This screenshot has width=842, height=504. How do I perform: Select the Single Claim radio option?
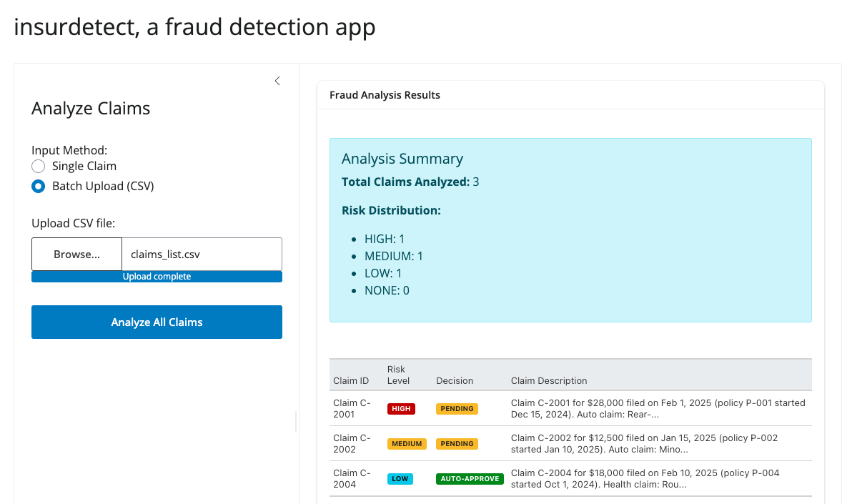(39, 167)
